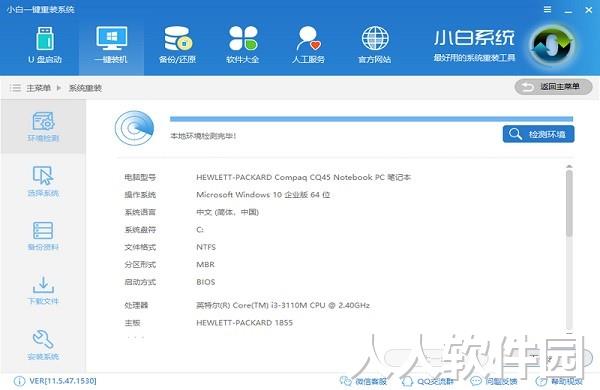Image resolution: width=600 pixels, height=390 pixels.
Task: Click the MBR partition value
Action: click(x=205, y=265)
